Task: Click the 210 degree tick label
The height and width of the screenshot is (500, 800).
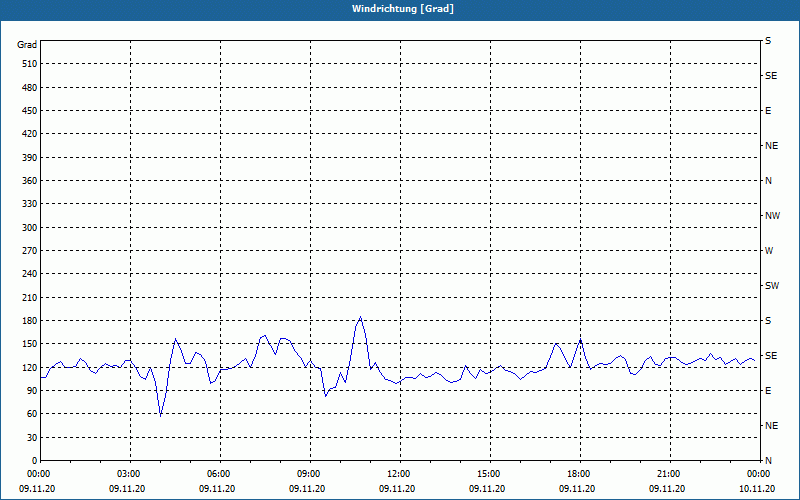Action: coord(29,297)
